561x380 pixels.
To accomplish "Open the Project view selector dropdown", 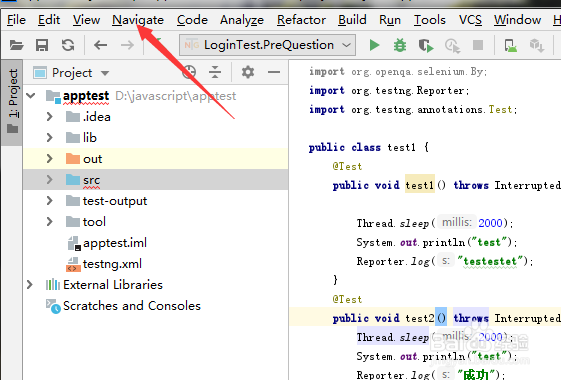I will click(71, 73).
